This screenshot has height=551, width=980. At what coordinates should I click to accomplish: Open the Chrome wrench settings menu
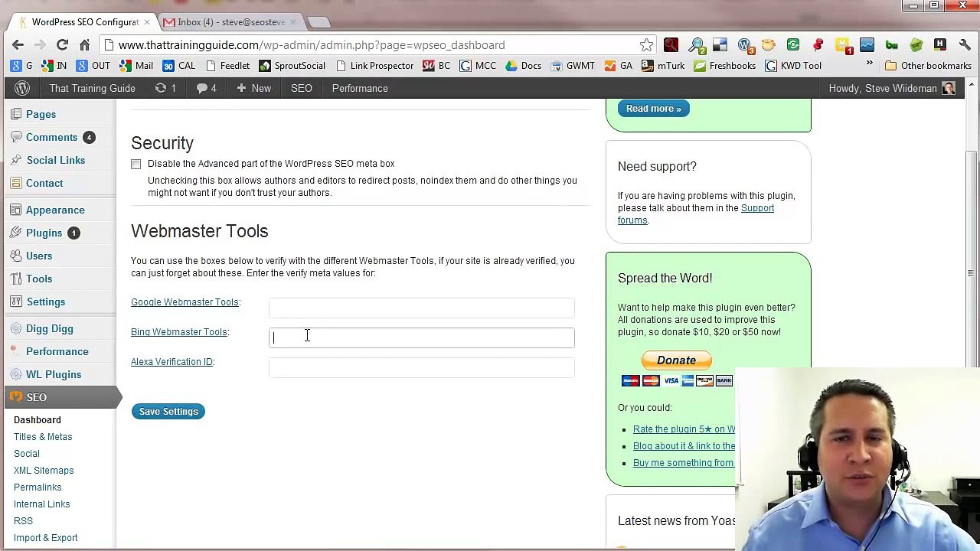point(965,45)
